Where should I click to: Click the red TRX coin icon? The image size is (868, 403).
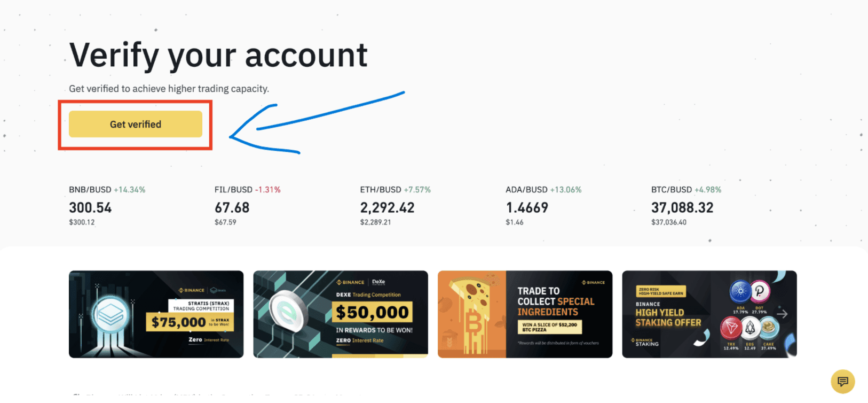pyautogui.click(x=731, y=328)
